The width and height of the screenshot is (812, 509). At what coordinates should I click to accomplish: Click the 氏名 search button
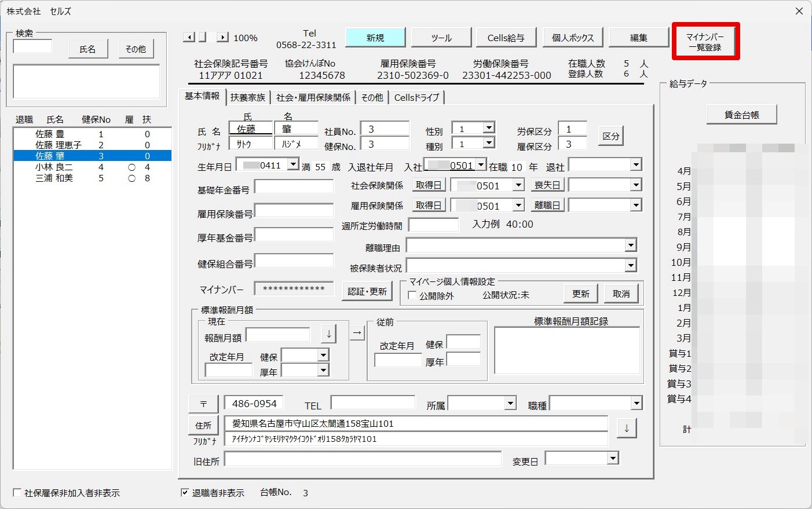pos(87,49)
